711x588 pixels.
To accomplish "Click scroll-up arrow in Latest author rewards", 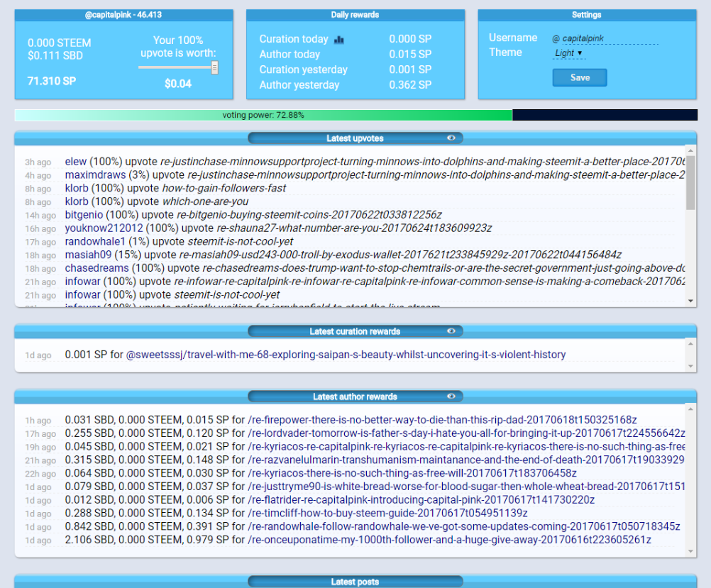I will pos(690,409).
